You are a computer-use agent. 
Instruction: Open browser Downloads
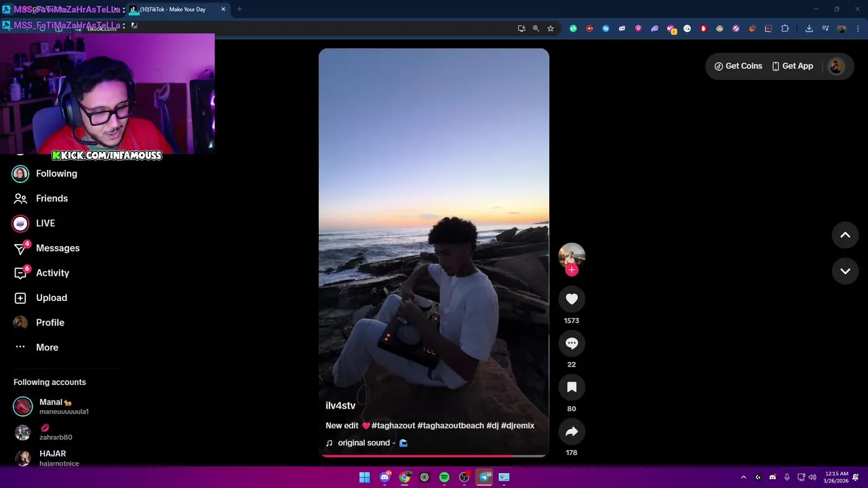click(x=809, y=28)
